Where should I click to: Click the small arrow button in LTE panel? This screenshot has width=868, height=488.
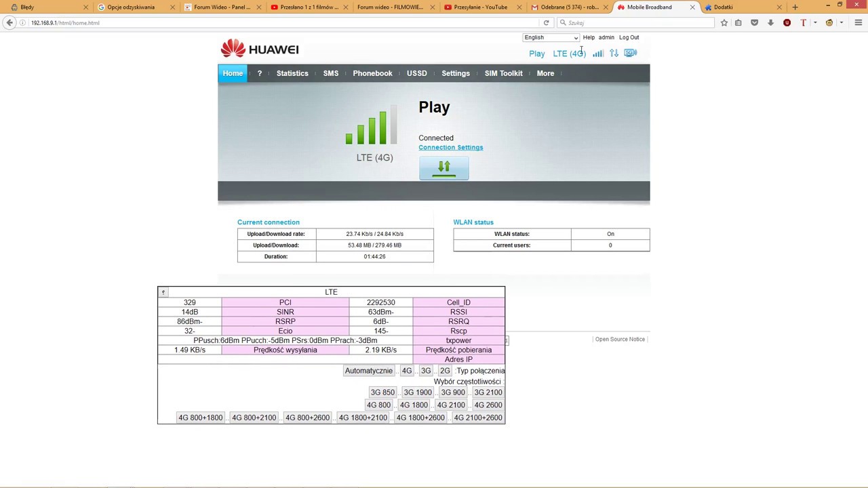click(x=163, y=292)
